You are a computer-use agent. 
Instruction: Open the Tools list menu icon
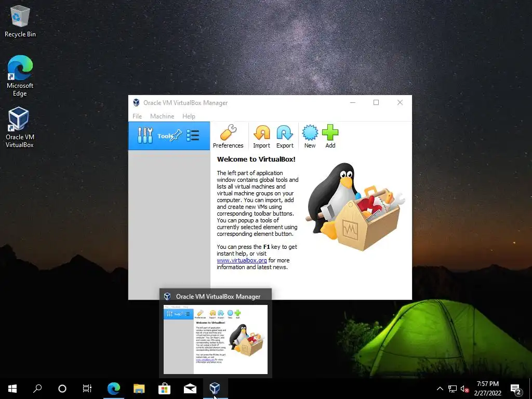click(x=193, y=136)
